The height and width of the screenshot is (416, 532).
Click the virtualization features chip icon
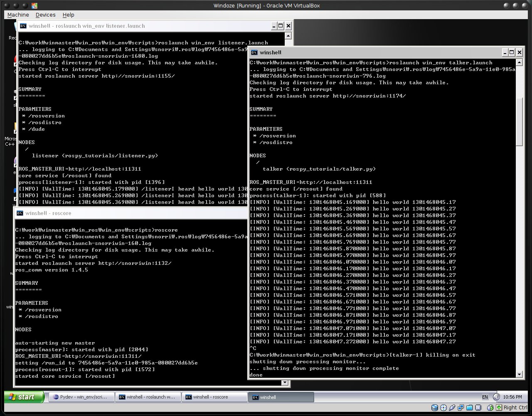tap(478, 408)
